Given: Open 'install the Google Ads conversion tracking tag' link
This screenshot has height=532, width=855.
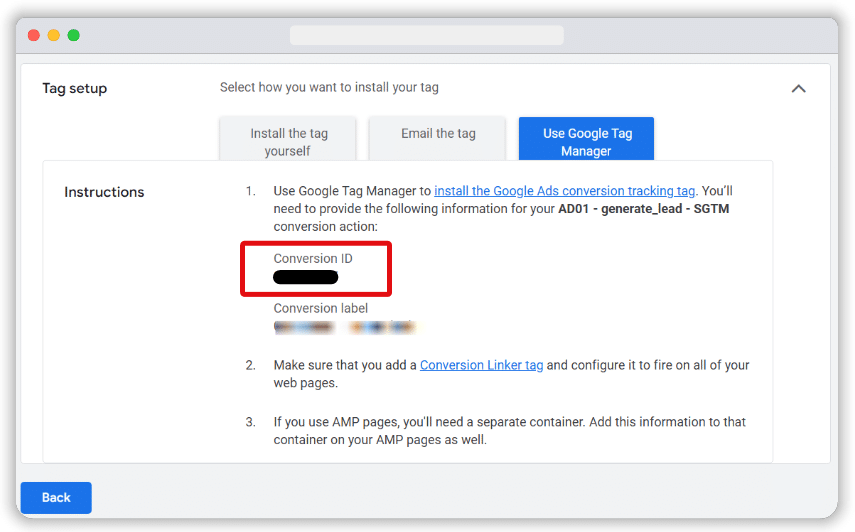Looking at the screenshot, I should click(564, 191).
